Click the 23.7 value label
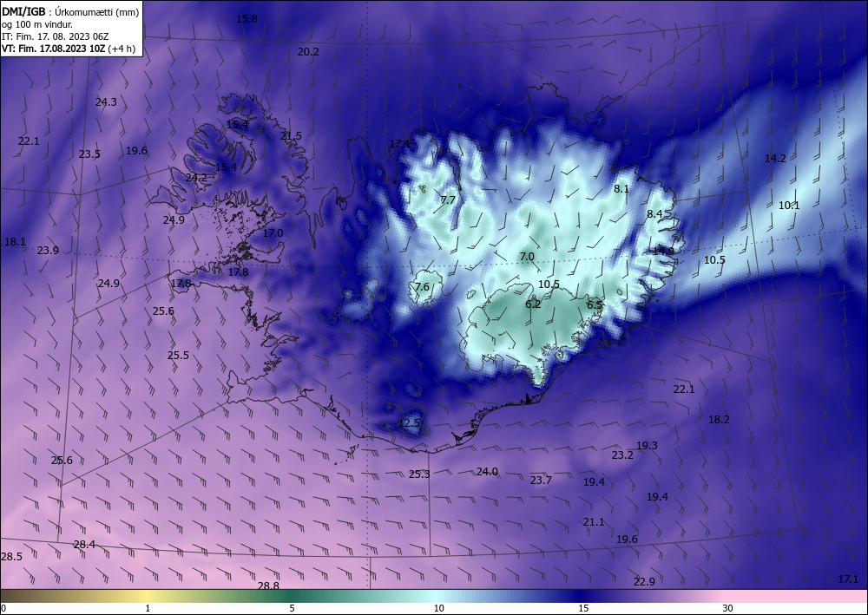Image resolution: width=868 pixels, height=615 pixels. [x=541, y=480]
